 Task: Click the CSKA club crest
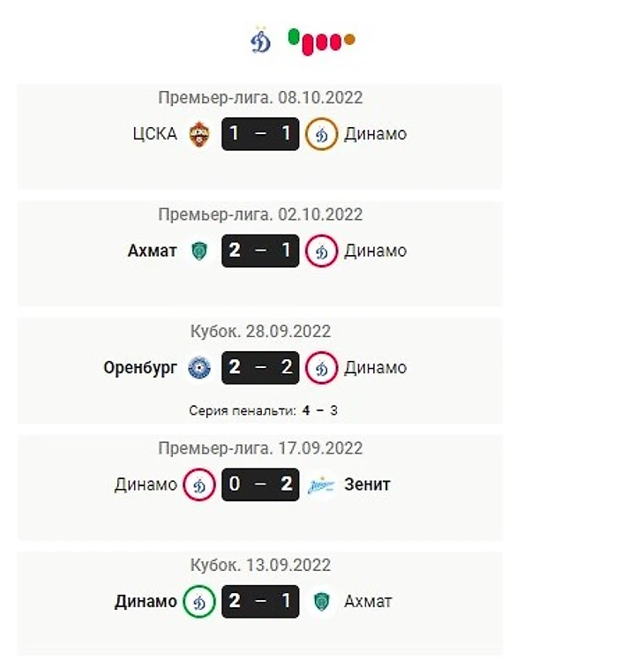pyautogui.click(x=200, y=134)
